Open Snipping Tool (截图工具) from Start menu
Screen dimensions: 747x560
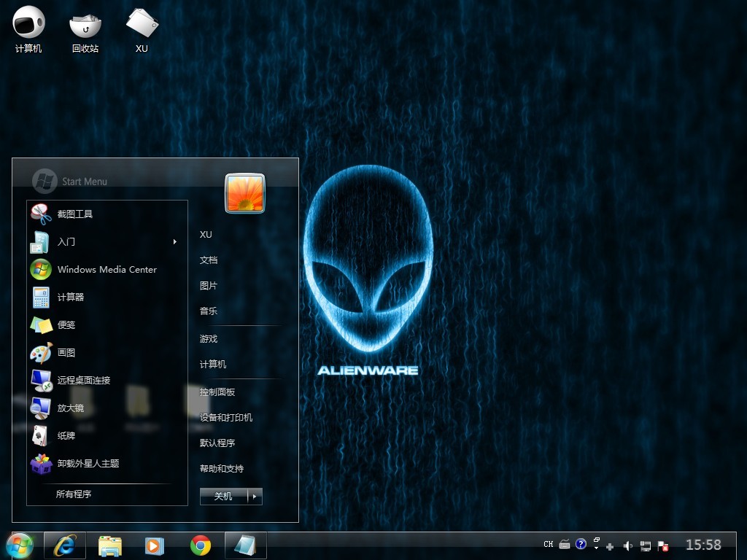point(75,214)
